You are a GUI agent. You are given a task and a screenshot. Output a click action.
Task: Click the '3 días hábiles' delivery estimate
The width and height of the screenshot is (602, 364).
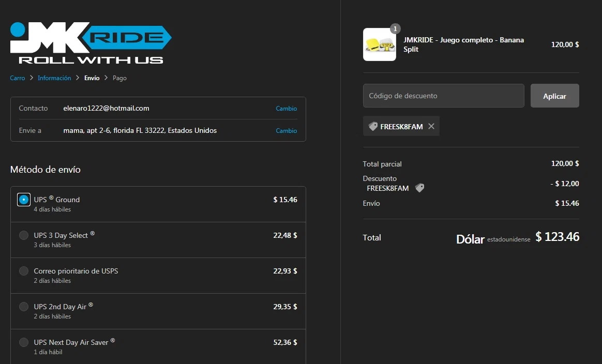(x=52, y=245)
